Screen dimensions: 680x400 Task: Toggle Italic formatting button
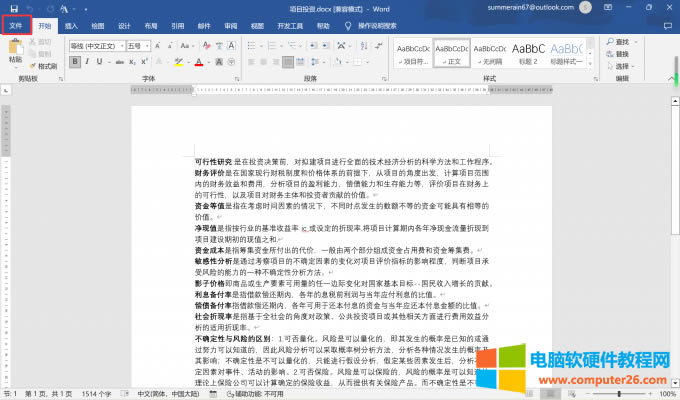(x=87, y=62)
